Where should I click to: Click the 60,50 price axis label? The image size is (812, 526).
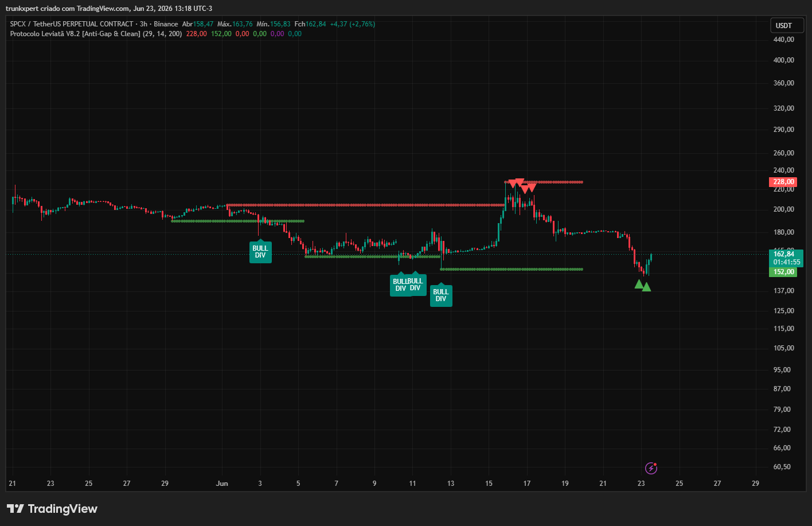click(x=783, y=467)
